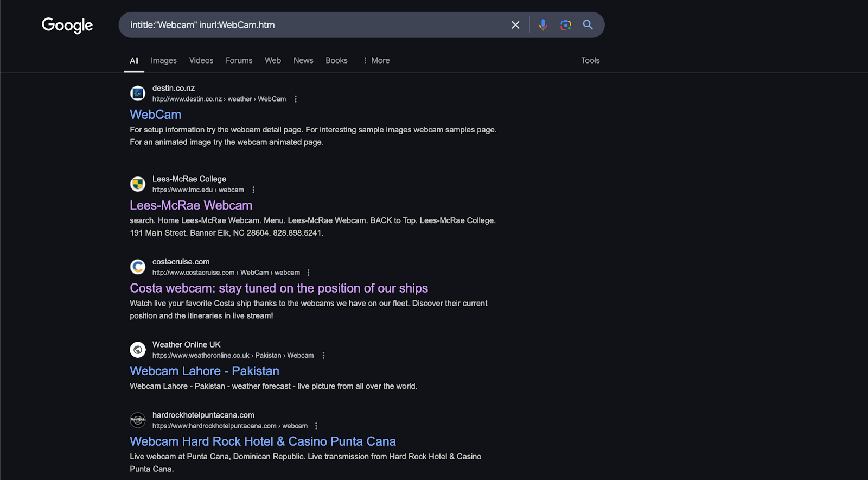
Task: Click the www.costacruise.com WebCam URL breadcrumb
Action: pos(226,273)
